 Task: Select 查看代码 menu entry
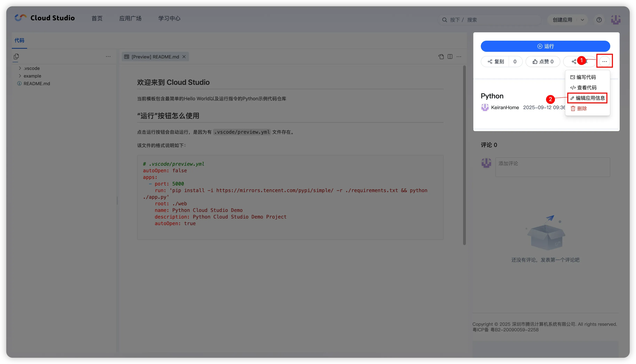point(583,87)
